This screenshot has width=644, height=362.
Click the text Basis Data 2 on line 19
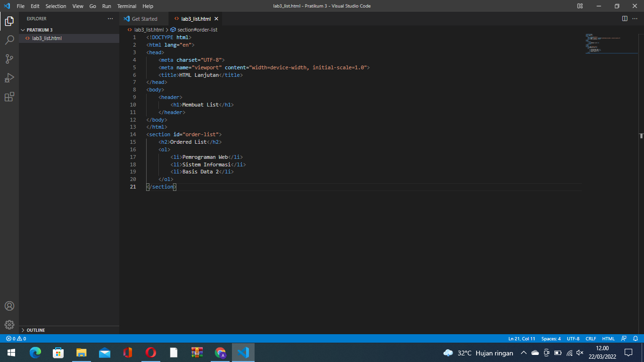200,172
